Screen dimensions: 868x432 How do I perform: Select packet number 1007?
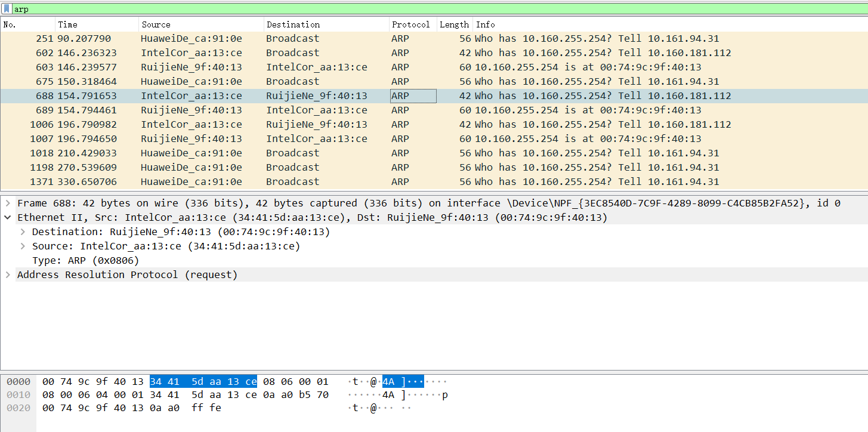[434, 139]
